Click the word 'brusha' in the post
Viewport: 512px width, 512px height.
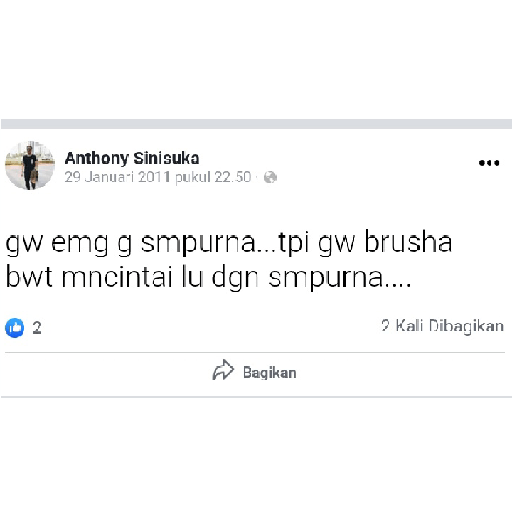[408, 241]
